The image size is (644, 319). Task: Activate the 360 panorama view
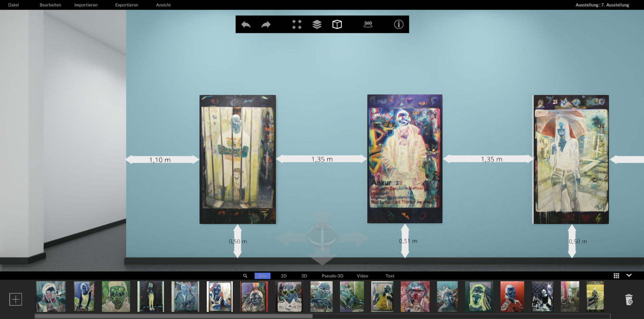[368, 24]
